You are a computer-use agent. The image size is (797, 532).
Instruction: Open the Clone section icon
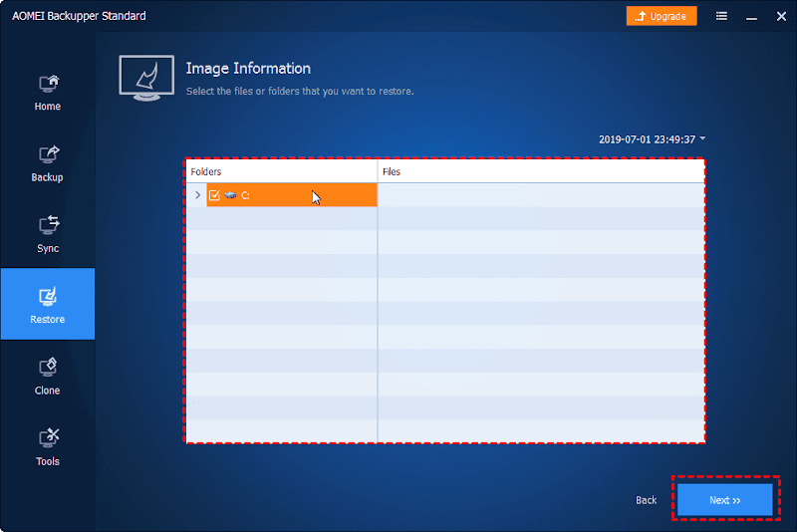coord(48,368)
